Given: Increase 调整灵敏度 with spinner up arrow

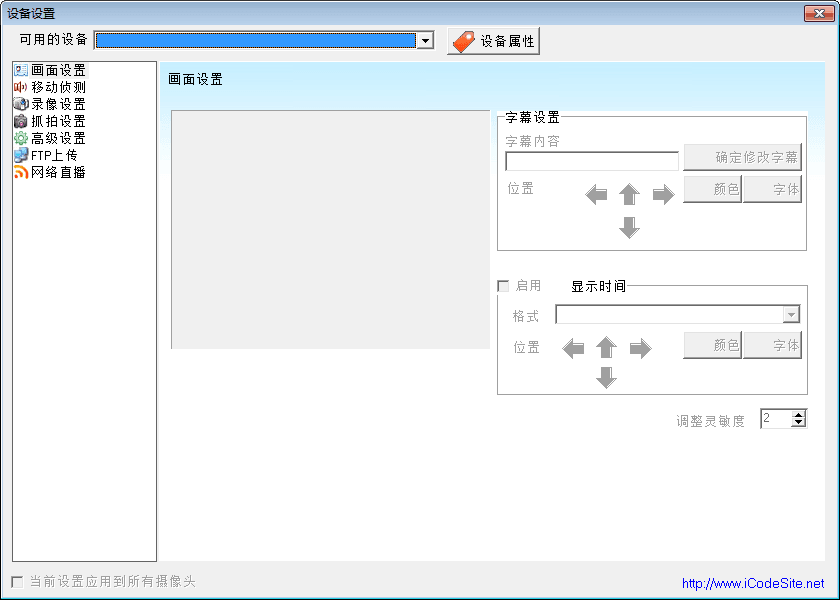Looking at the screenshot, I should coord(798,415).
